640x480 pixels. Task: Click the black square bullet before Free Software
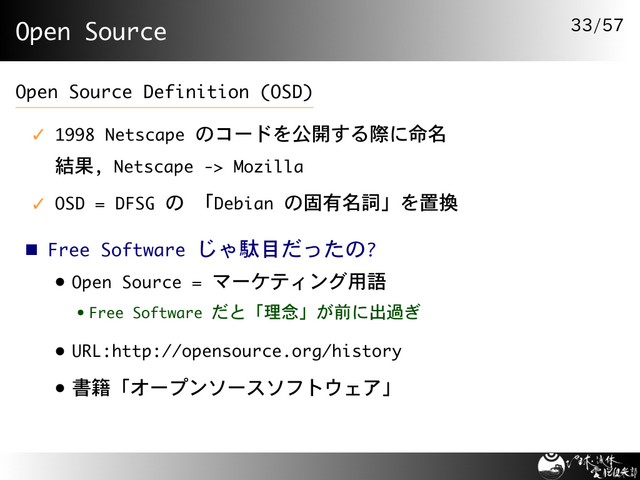(x=30, y=249)
